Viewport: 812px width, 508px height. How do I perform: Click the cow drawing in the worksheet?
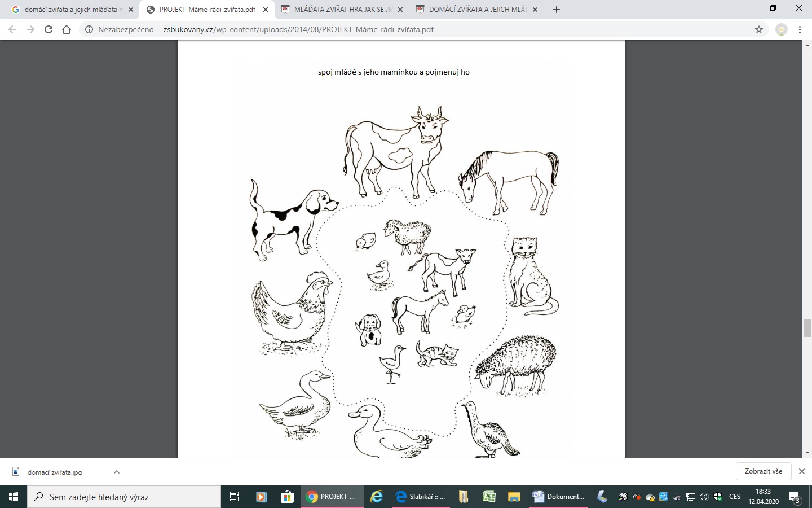click(x=396, y=151)
